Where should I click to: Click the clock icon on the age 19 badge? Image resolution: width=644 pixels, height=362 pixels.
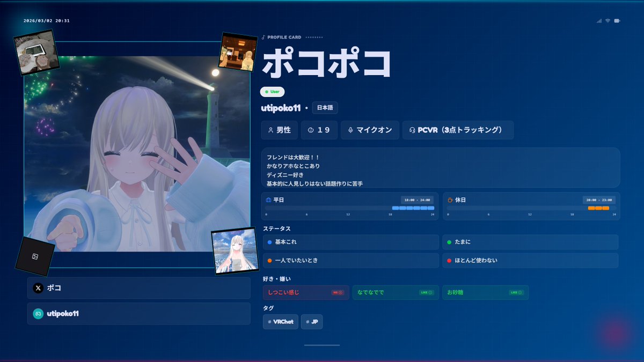[310, 130]
